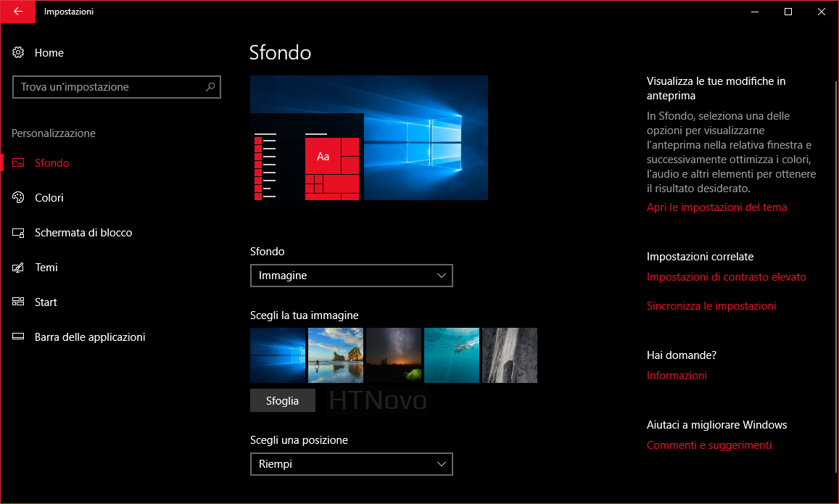Screen dimensions: 839x504
Task: Click the back arrow in title bar
Action: 17,11
